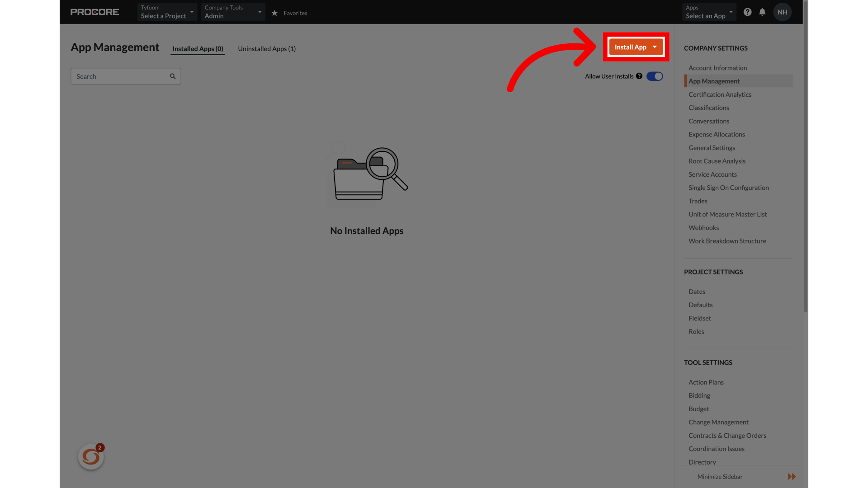868x488 pixels.
Task: Click the Favorites star icon
Action: pos(274,13)
